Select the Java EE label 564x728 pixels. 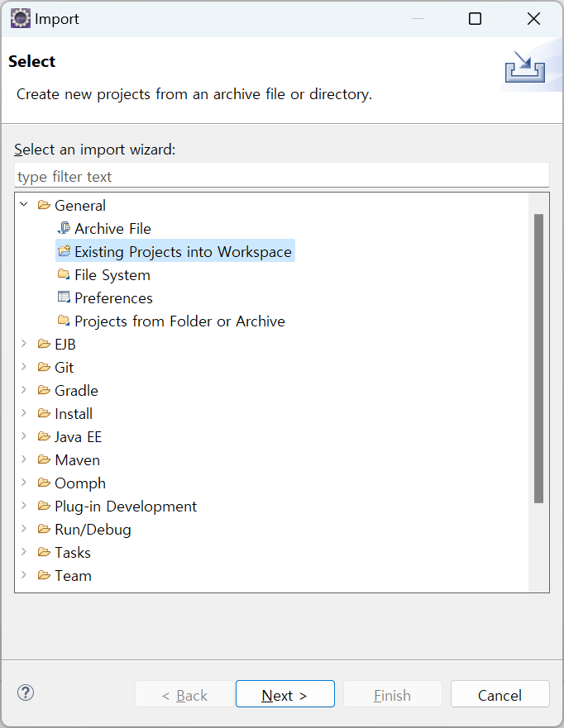click(78, 437)
